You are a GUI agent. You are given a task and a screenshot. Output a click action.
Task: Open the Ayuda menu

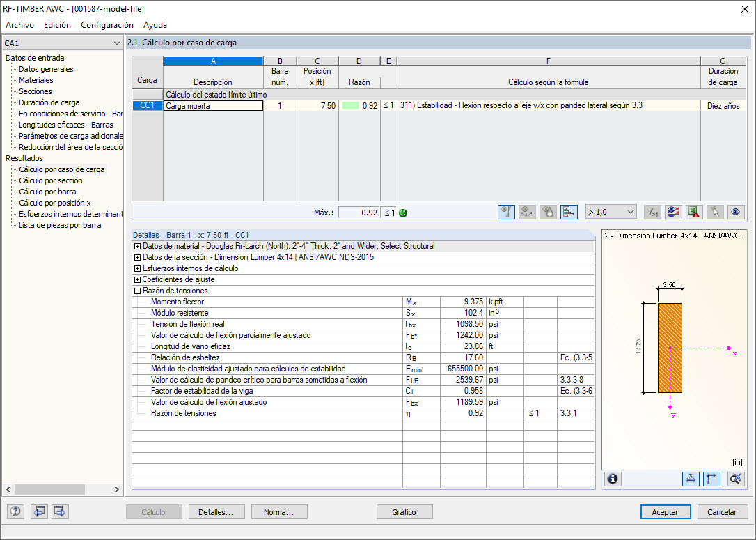pyautogui.click(x=155, y=24)
